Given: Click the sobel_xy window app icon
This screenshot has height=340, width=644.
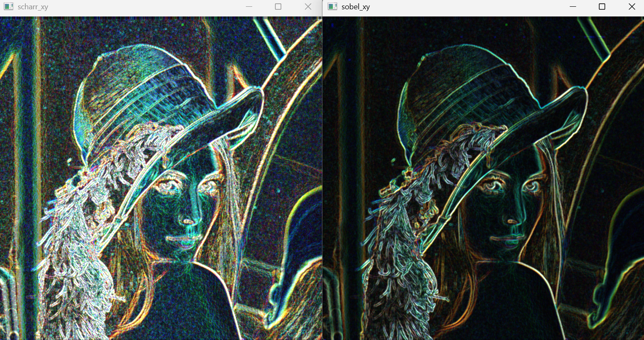Looking at the screenshot, I should 332,7.
